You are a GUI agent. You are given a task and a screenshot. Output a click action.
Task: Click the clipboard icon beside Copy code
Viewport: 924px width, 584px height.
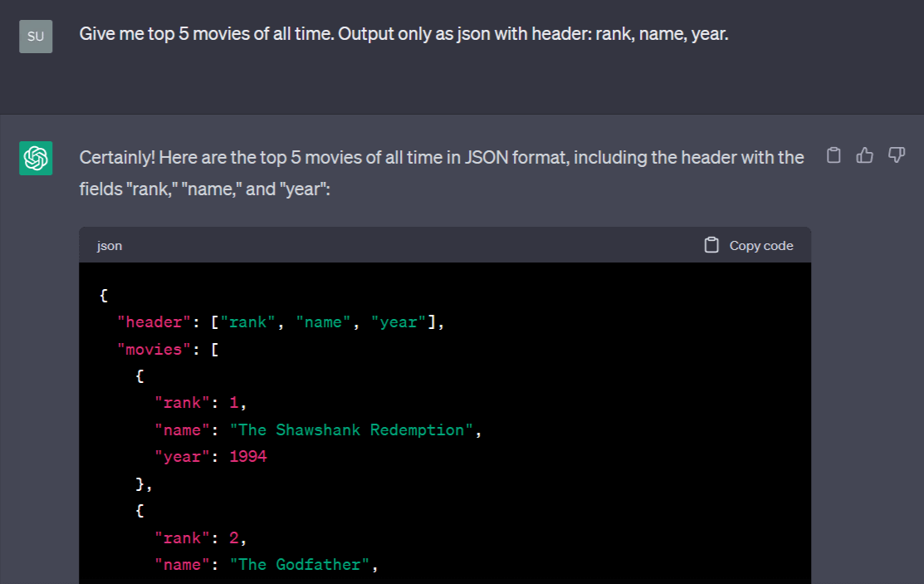pyautogui.click(x=711, y=245)
